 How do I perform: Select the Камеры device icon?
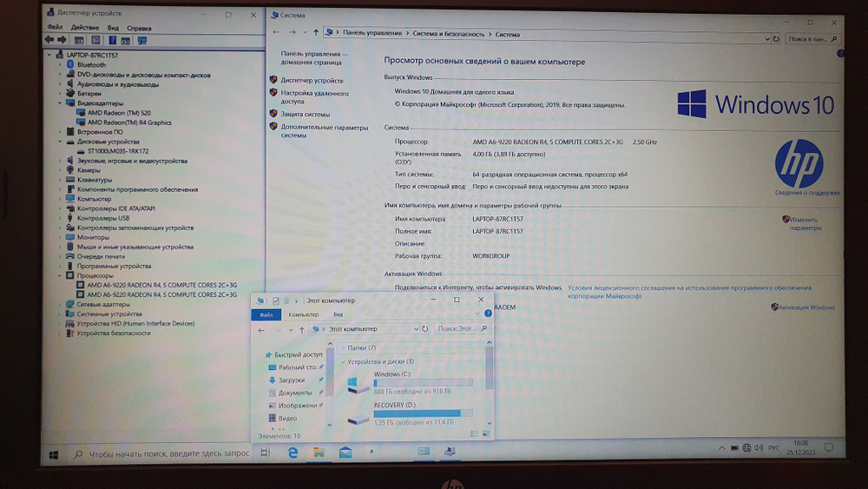[70, 170]
